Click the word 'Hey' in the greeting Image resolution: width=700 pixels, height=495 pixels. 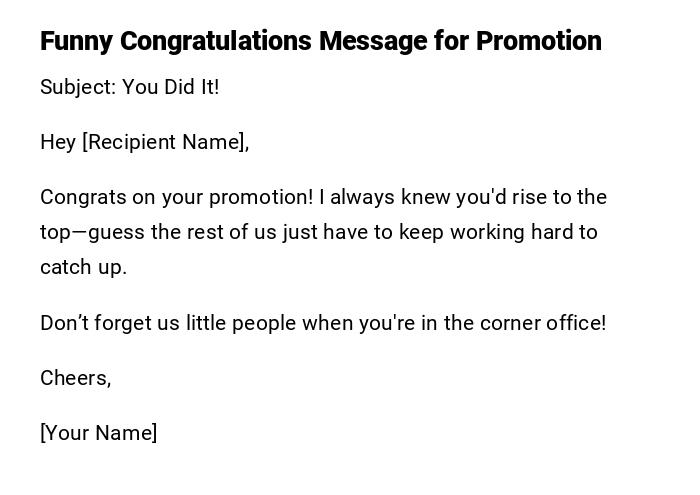click(x=58, y=142)
